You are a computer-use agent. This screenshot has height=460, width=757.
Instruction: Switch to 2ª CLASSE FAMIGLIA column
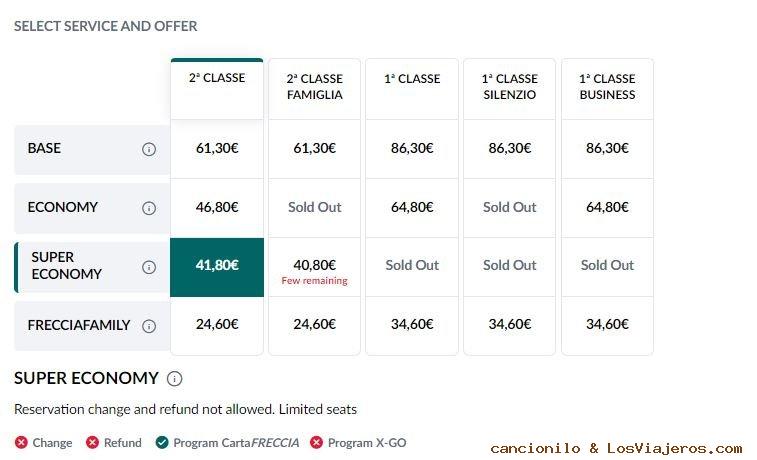point(314,89)
